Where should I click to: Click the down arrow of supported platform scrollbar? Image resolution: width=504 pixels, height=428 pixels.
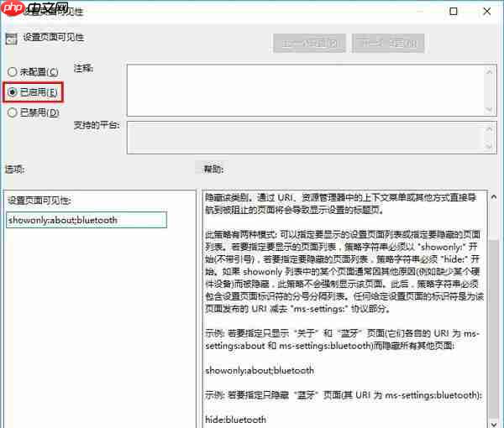click(x=490, y=146)
